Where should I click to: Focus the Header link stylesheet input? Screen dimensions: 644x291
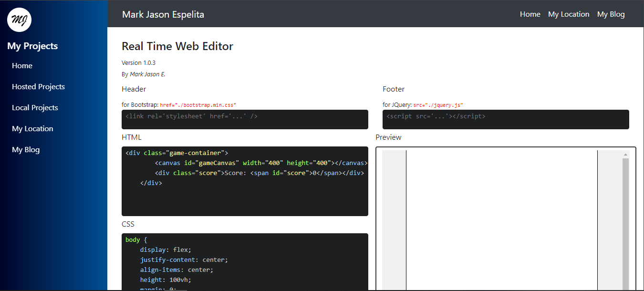245,119
